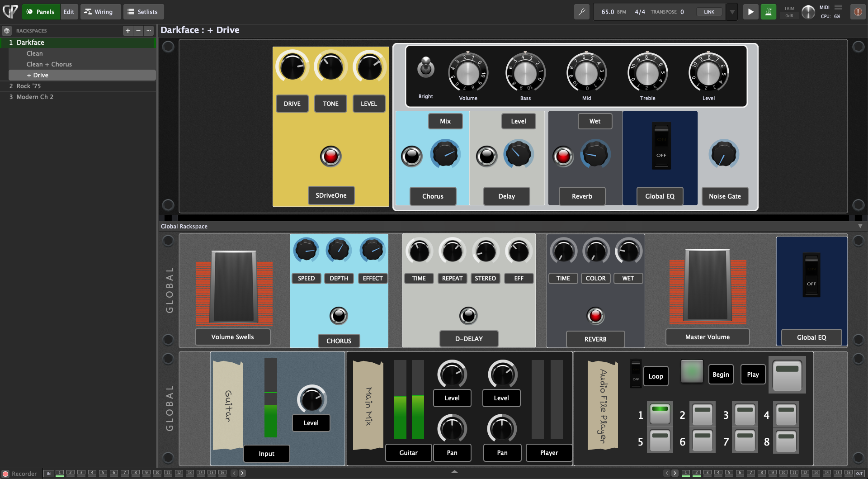Toggle the metronome icon
868x479 pixels.
click(x=769, y=12)
